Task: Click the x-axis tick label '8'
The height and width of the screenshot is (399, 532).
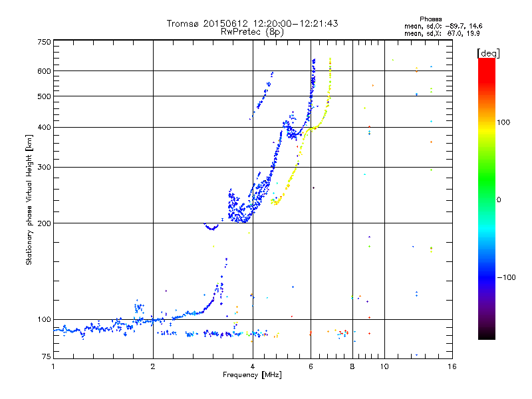Action: coord(352,366)
